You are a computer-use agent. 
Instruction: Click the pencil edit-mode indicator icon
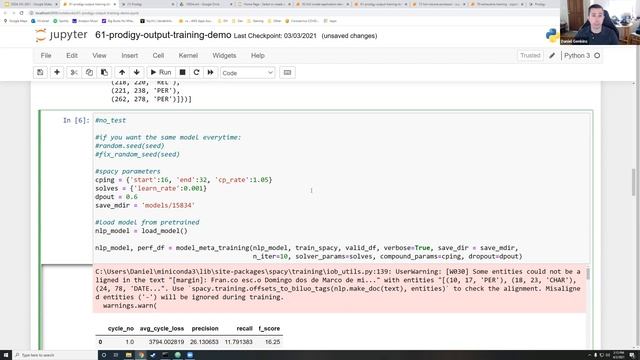click(552, 56)
